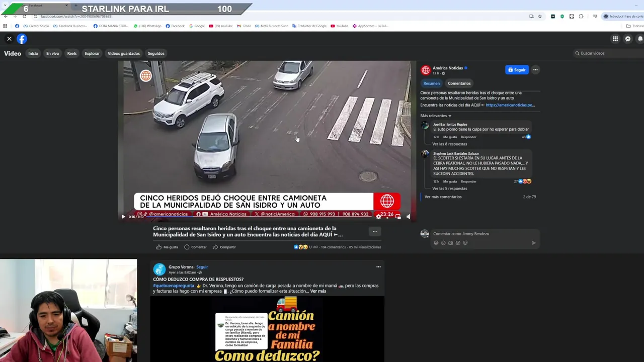Screen dimensions: 644x362
Task: Close the Facebook video viewer with X
Action: tap(9, 39)
